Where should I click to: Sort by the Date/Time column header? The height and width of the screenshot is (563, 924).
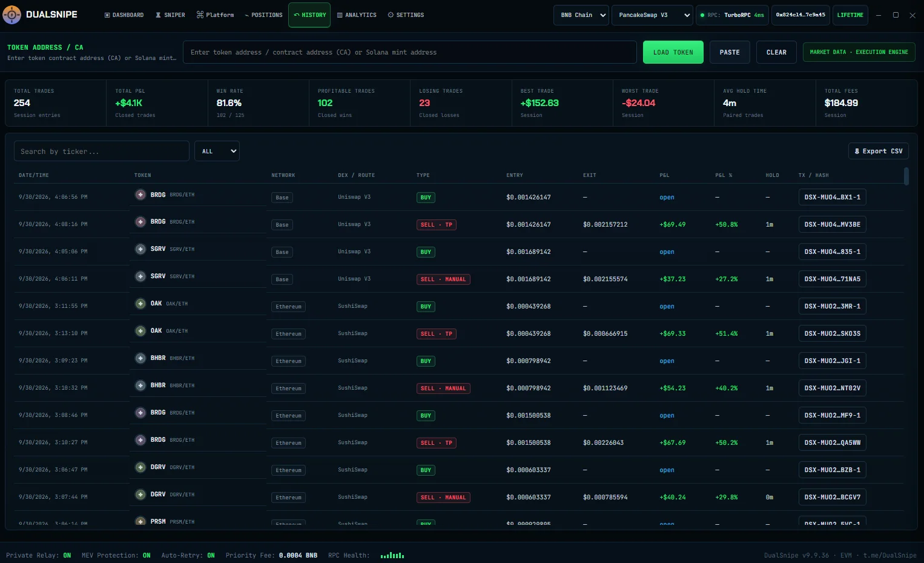(34, 175)
